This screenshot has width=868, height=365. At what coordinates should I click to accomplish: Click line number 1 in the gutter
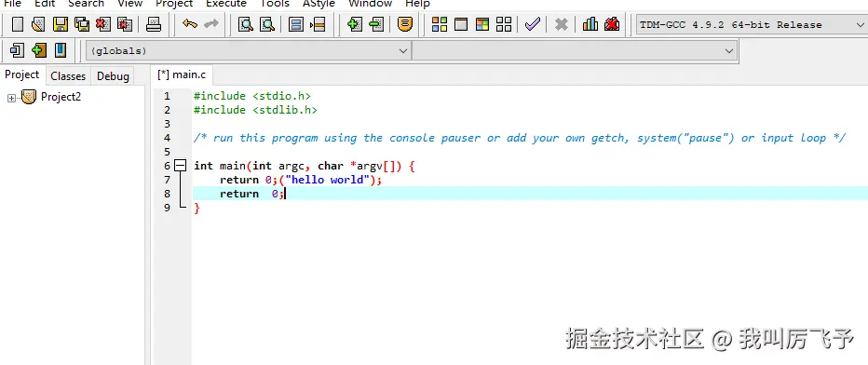(x=168, y=96)
